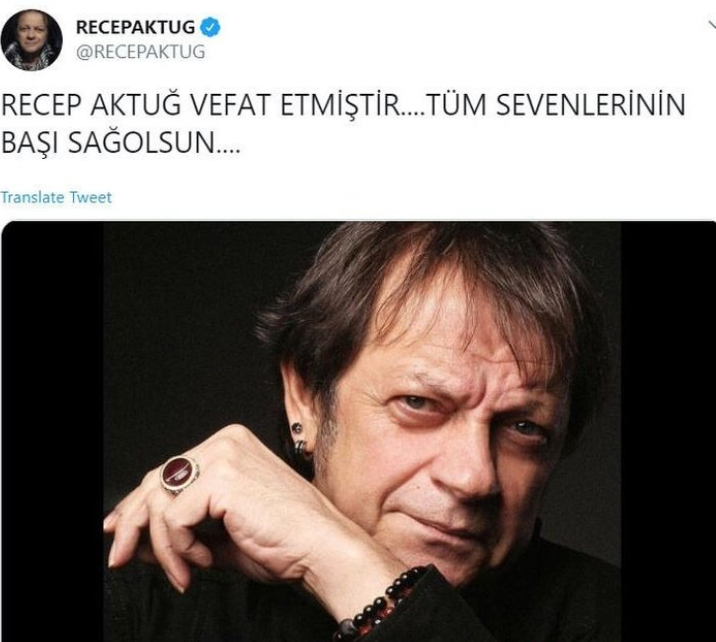Click the blue verified badge
This screenshot has width=716, height=642.
click(x=211, y=27)
